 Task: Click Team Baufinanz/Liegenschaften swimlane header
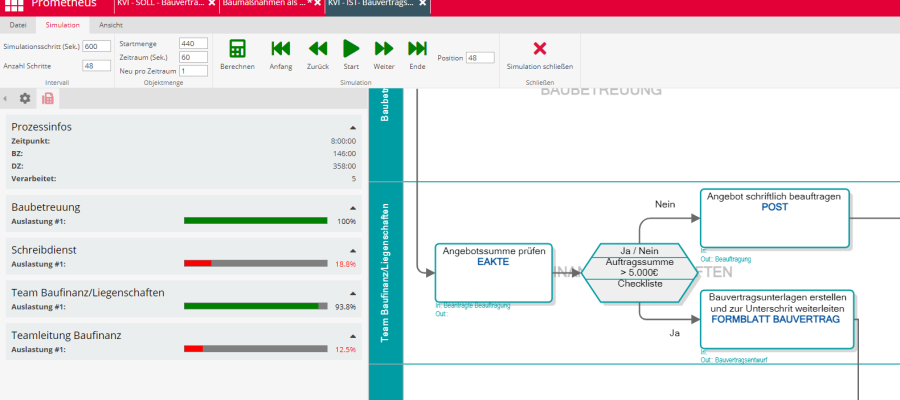(386, 273)
